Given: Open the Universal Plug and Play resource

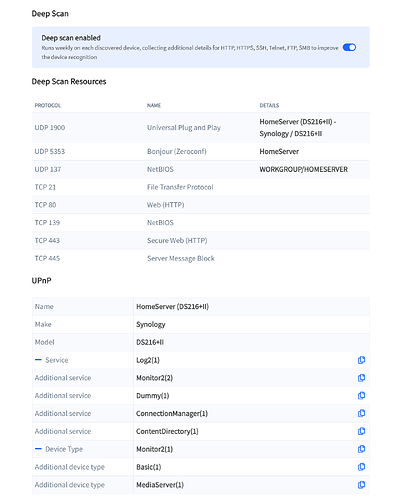Looking at the screenshot, I should tap(184, 128).
